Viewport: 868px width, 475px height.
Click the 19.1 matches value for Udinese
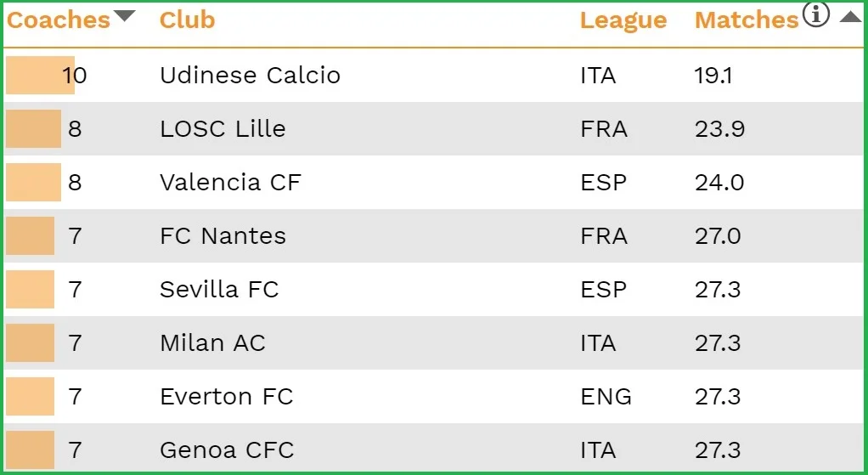(713, 76)
